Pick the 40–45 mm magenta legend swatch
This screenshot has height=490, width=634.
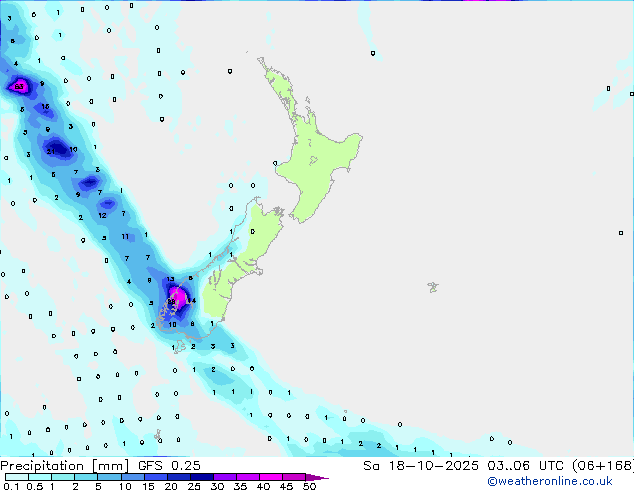[x=271, y=477]
